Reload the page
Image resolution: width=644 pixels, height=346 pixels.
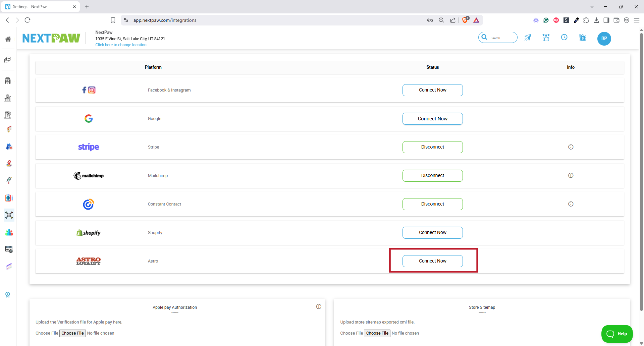tap(28, 20)
